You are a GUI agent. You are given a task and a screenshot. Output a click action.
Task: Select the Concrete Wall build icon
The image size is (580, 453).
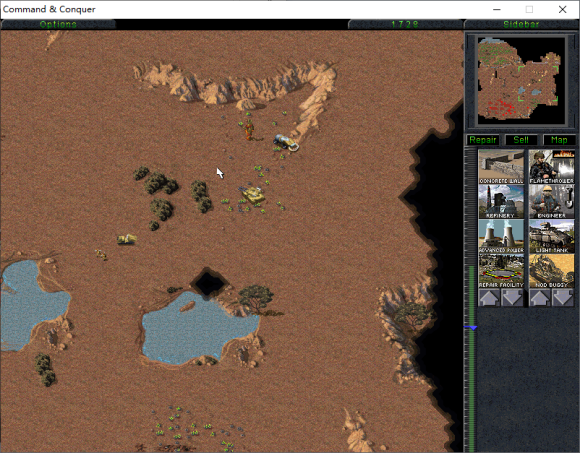pos(501,166)
